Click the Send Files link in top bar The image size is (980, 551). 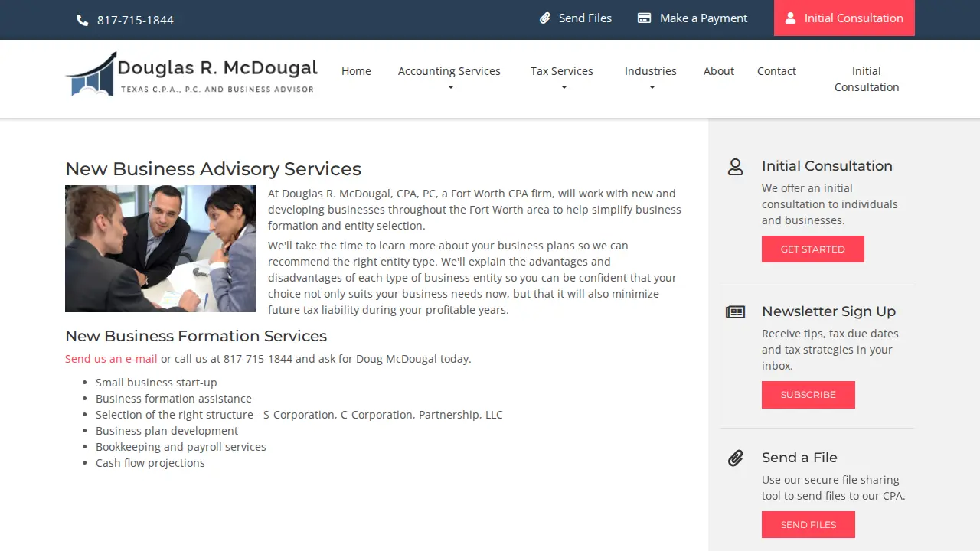[576, 18]
